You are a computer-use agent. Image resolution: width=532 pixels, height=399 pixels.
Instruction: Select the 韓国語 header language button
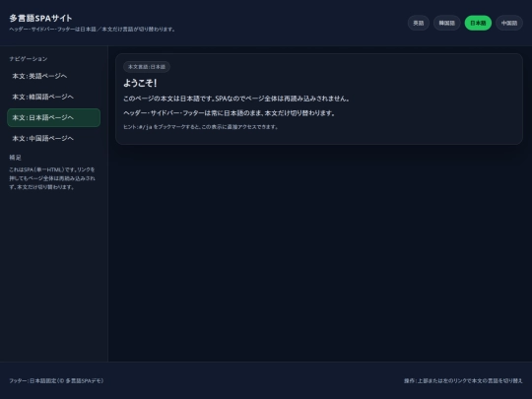point(447,23)
